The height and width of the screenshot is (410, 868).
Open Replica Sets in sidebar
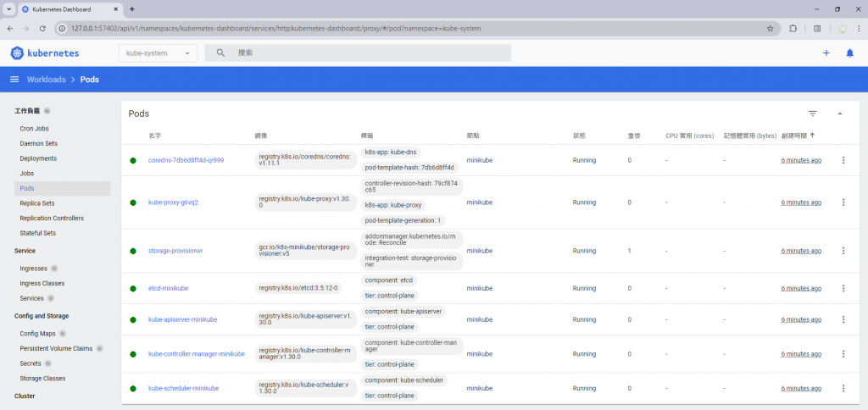pos(37,203)
